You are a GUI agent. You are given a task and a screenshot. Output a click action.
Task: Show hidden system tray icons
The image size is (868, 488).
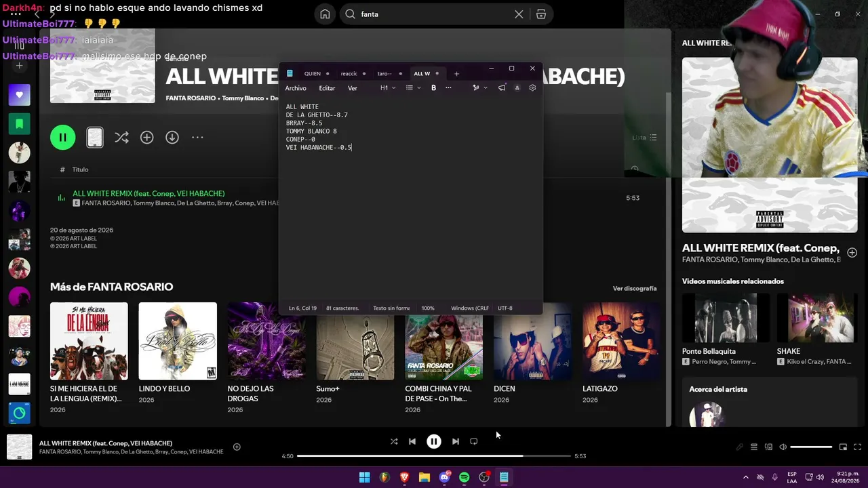pos(746,477)
